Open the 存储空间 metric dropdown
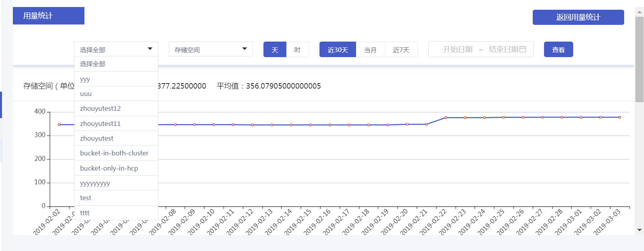 [211, 49]
